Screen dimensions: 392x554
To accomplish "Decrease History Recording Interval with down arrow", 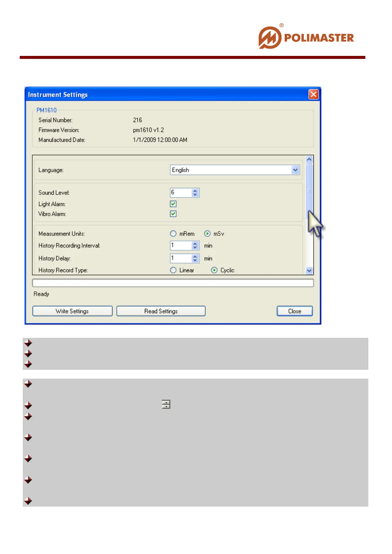I will click(195, 248).
